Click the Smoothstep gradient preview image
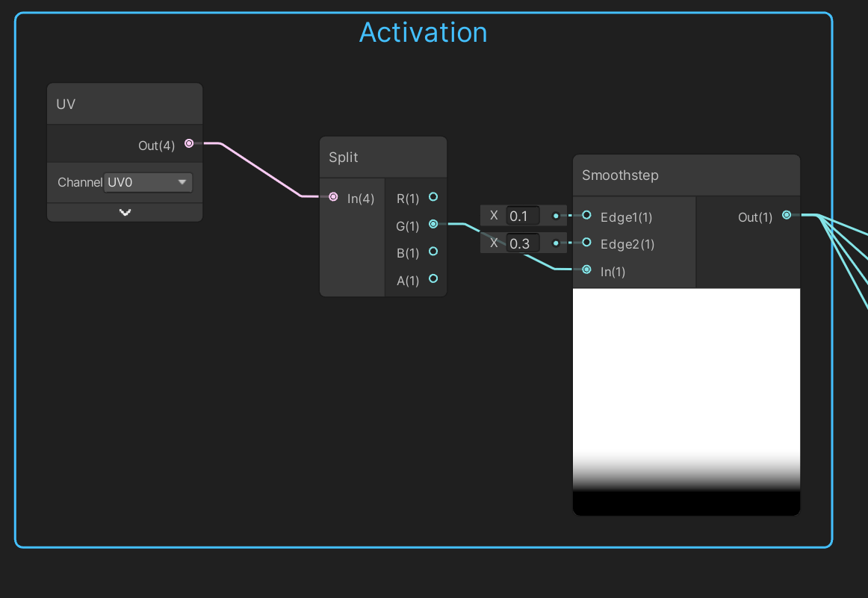This screenshot has width=868, height=598. coord(686,402)
